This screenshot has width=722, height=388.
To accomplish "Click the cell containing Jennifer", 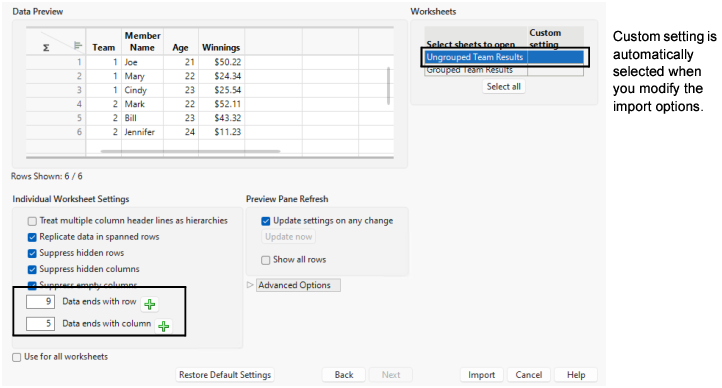I will point(142,132).
